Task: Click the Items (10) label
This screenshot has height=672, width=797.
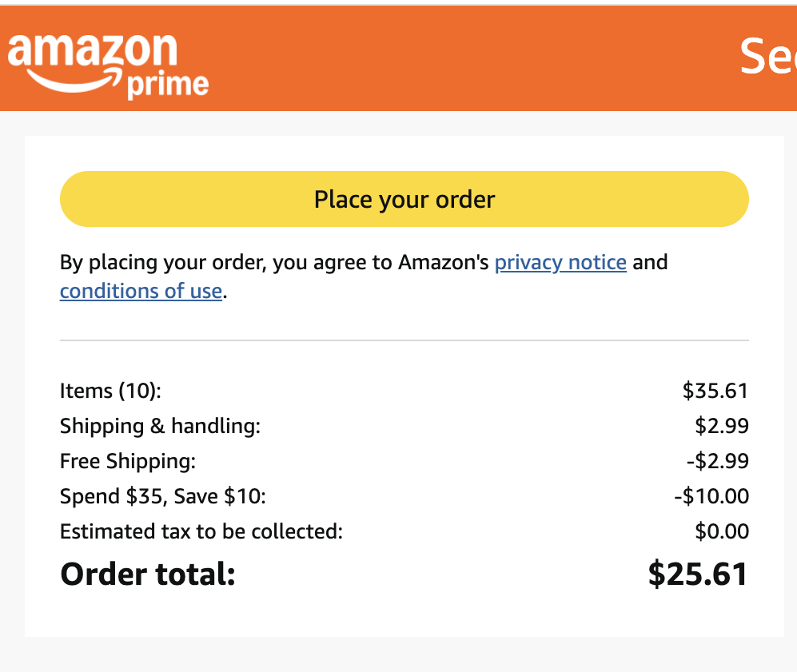Action: point(110,391)
